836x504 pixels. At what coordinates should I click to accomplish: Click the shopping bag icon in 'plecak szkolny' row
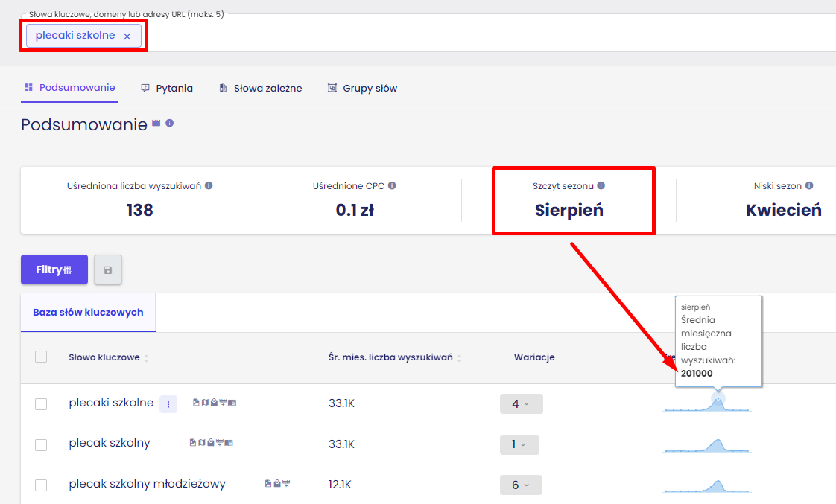[211, 443]
